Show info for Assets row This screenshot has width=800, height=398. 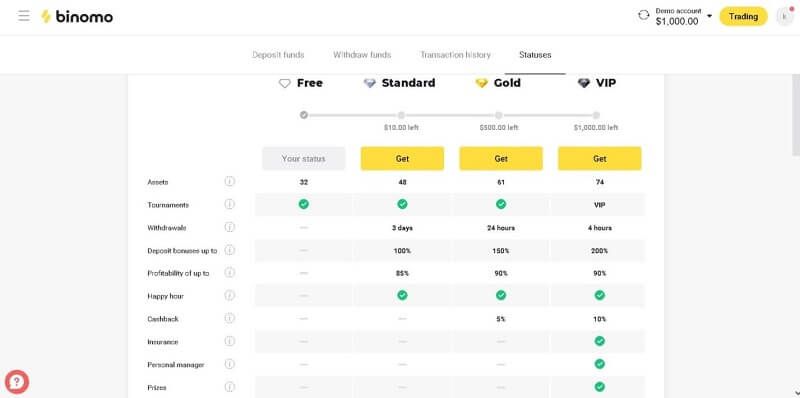(230, 181)
